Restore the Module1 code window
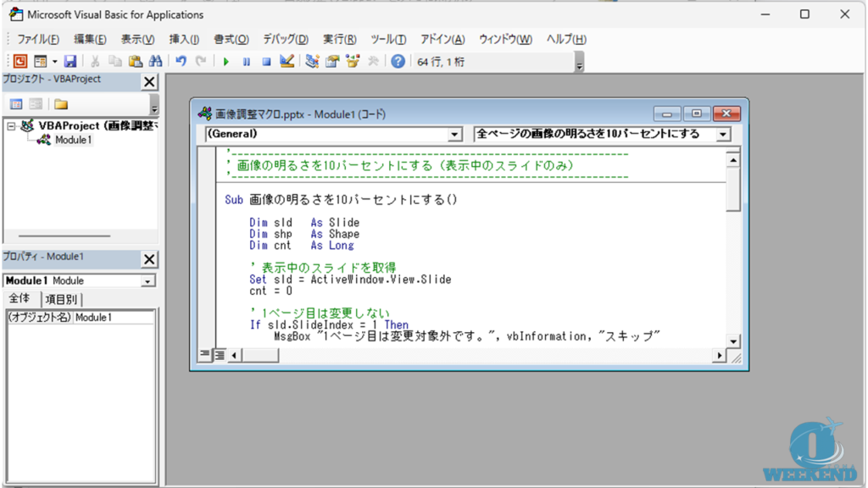 click(696, 114)
